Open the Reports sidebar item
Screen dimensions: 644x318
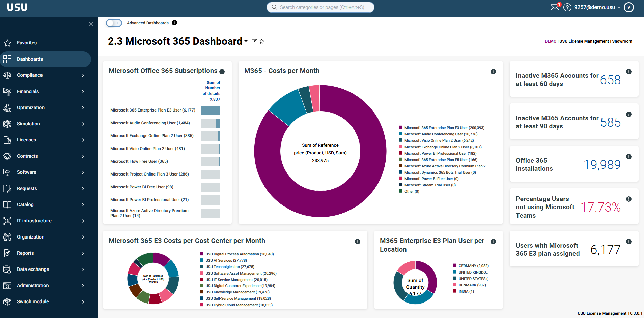point(46,253)
